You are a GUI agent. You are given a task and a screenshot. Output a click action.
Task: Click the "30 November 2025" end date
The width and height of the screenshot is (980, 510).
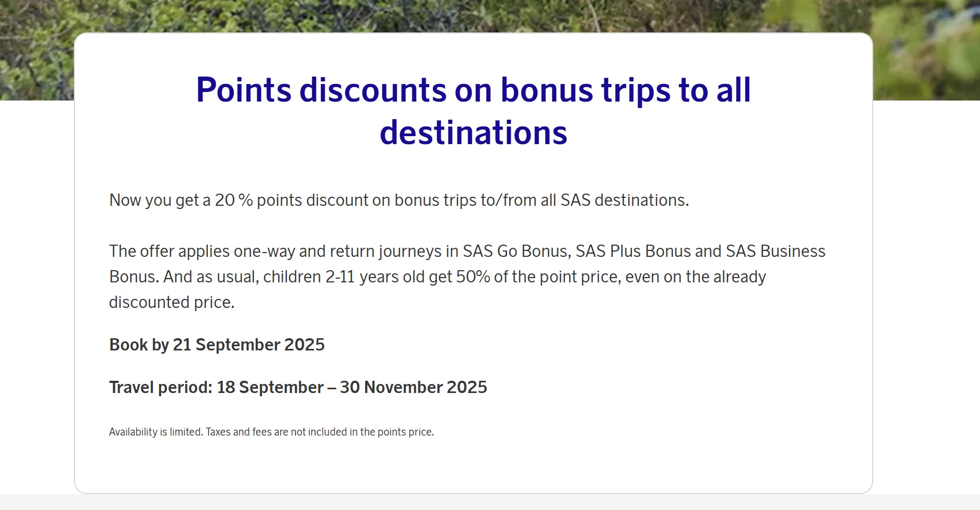(x=413, y=387)
